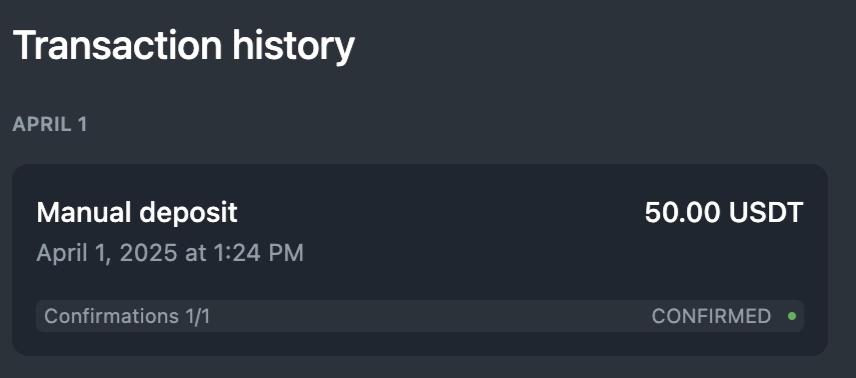Click the "April 1, 2025" date text
This screenshot has height=378, width=856.
tap(106, 253)
